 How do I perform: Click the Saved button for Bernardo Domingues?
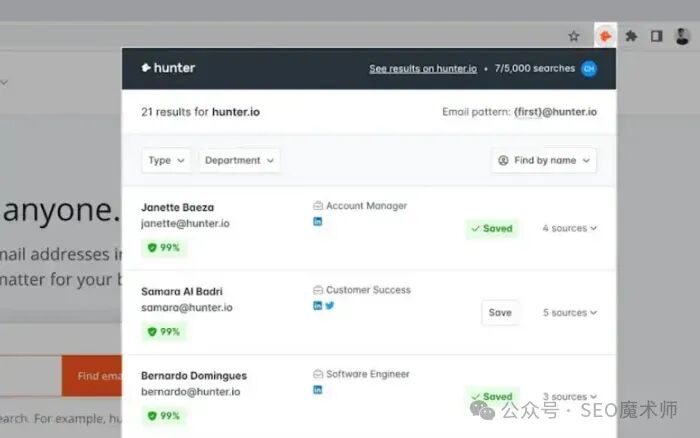pyautogui.click(x=492, y=396)
